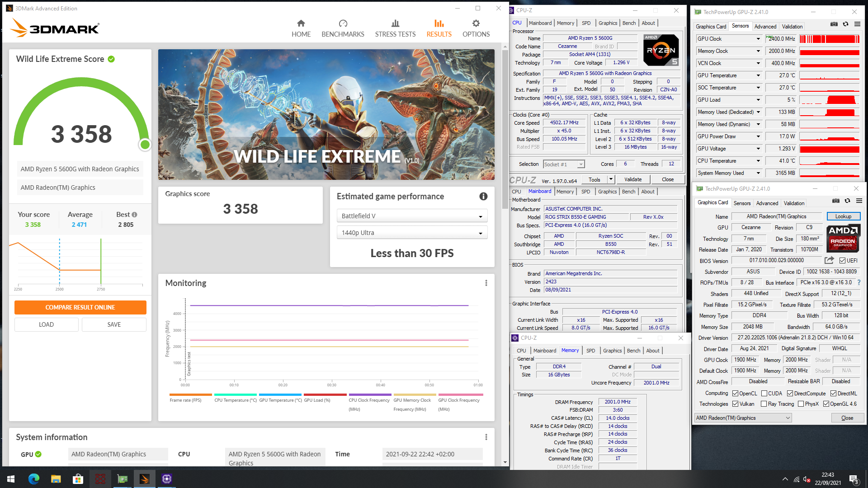
Task: Toggle the DirectML checkbox
Action: (x=833, y=394)
